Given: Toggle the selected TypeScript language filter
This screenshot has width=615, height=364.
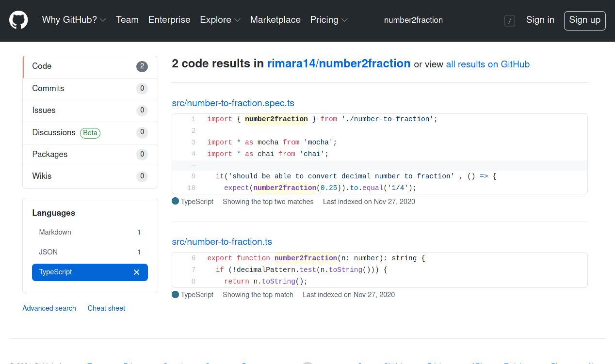Looking at the screenshot, I should (90, 272).
